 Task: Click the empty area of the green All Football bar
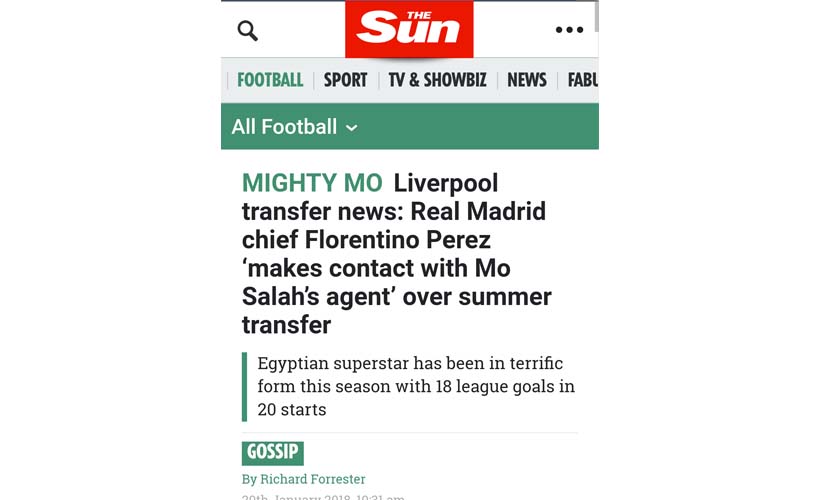(x=480, y=127)
